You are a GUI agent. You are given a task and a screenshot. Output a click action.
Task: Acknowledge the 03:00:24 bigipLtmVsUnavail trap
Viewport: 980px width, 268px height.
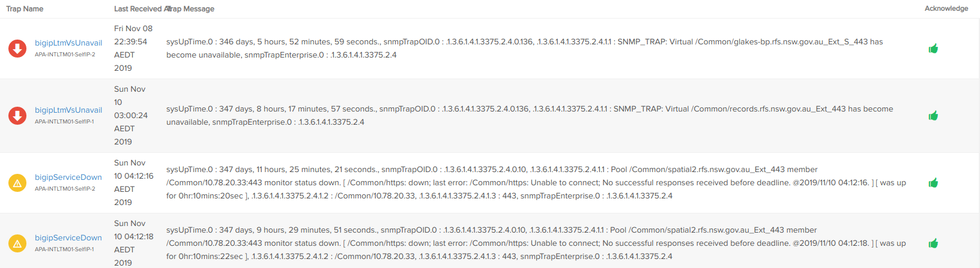tap(933, 116)
